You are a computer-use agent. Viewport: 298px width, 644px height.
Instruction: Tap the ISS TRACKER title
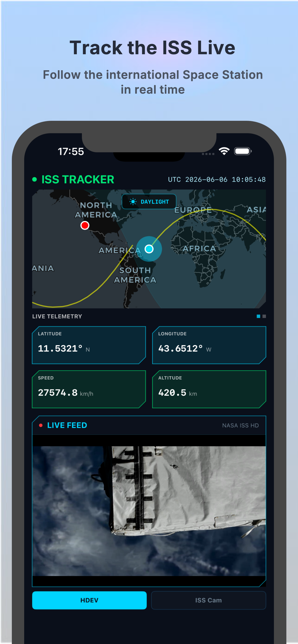click(x=78, y=179)
